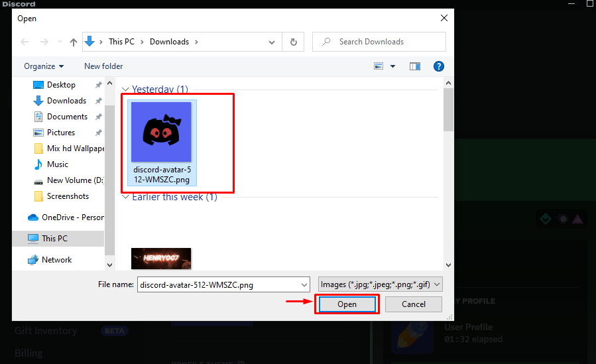Click the pin icon next to Desktop
The height and width of the screenshot is (364, 596).
point(98,85)
